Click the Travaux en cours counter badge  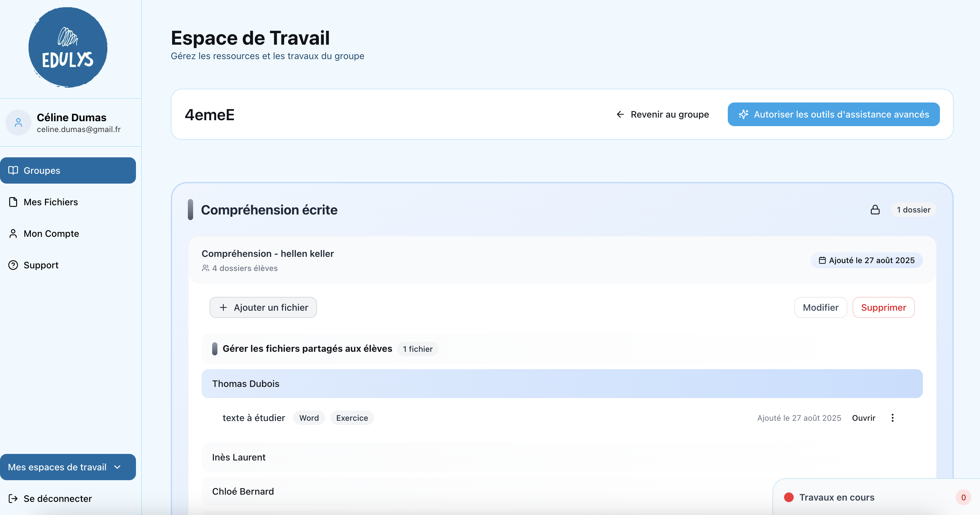[x=963, y=497]
